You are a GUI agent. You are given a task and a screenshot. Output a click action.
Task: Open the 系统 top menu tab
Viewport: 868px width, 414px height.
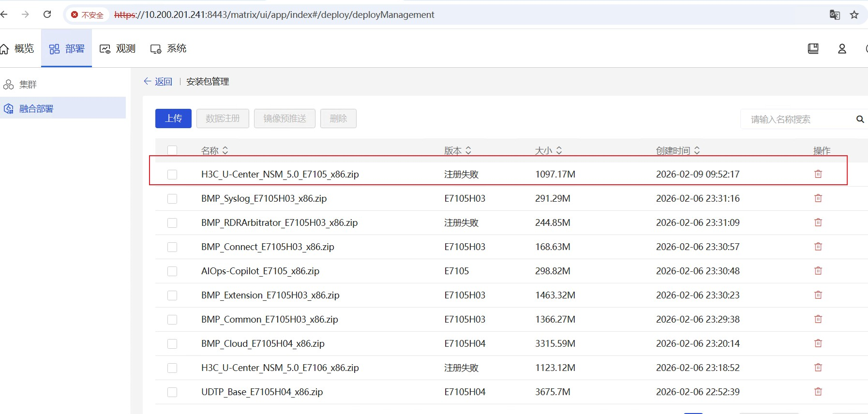(168, 49)
